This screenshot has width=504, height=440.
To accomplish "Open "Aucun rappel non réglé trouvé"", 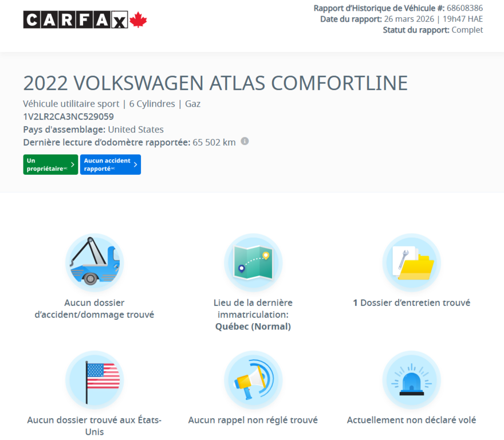I will click(x=253, y=419).
